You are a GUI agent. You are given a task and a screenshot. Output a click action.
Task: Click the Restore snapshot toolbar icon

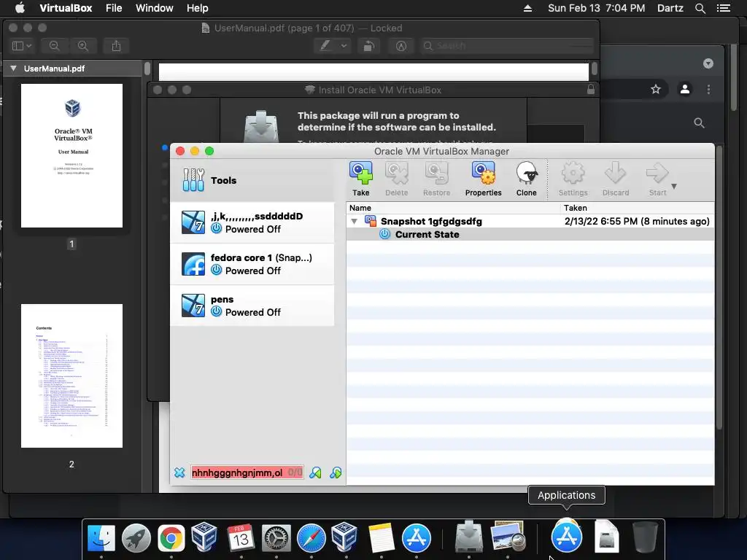pyautogui.click(x=436, y=179)
